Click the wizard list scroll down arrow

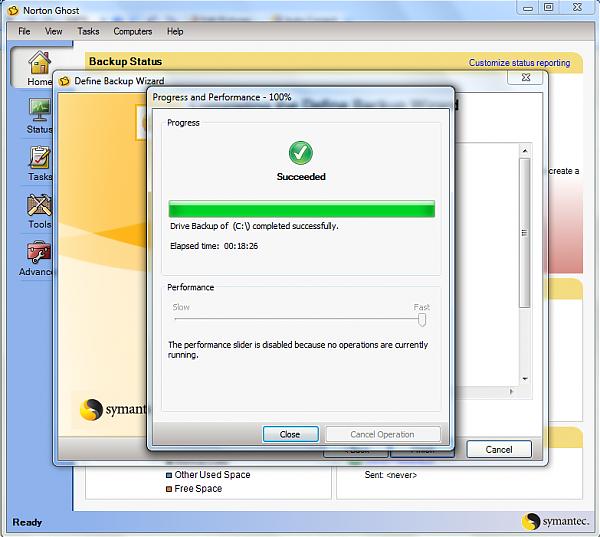pyautogui.click(x=525, y=379)
